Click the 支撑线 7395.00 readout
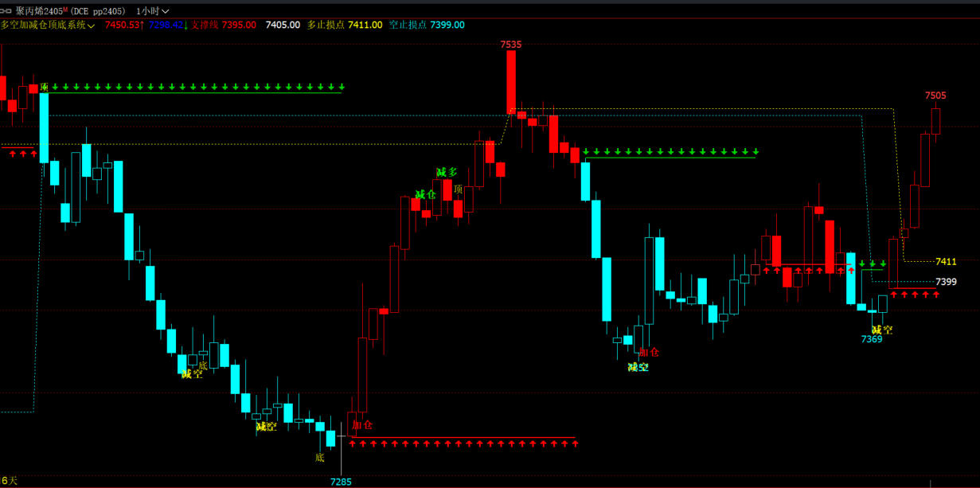This screenshot has height=488, width=980. click(224, 25)
